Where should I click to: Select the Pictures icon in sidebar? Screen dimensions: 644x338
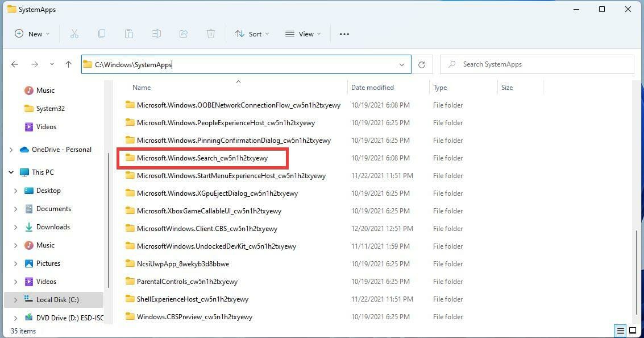29,263
